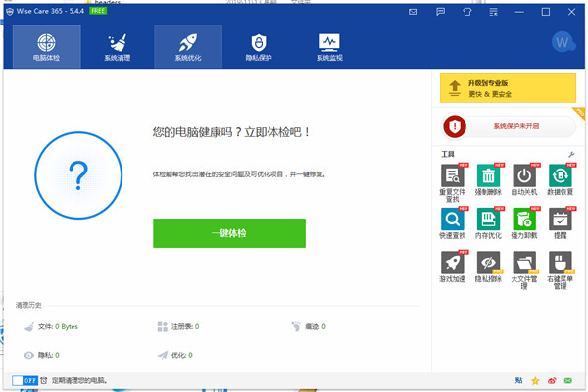The image size is (588, 392).
Task: Launch the 内存优化 memory optimizer
Action: 488,220
